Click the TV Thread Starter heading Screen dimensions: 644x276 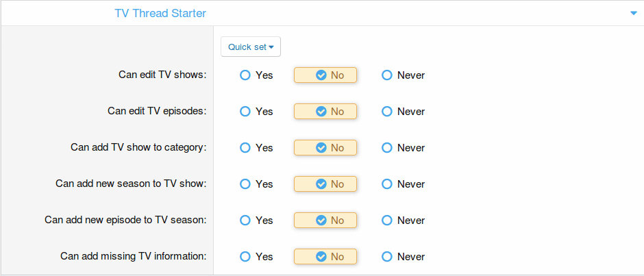[x=160, y=14]
